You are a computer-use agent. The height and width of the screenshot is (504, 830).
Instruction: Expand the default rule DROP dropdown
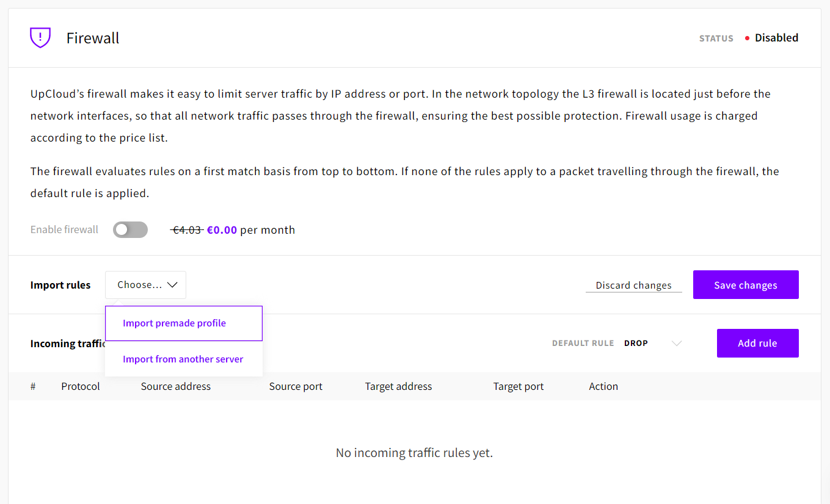point(653,344)
